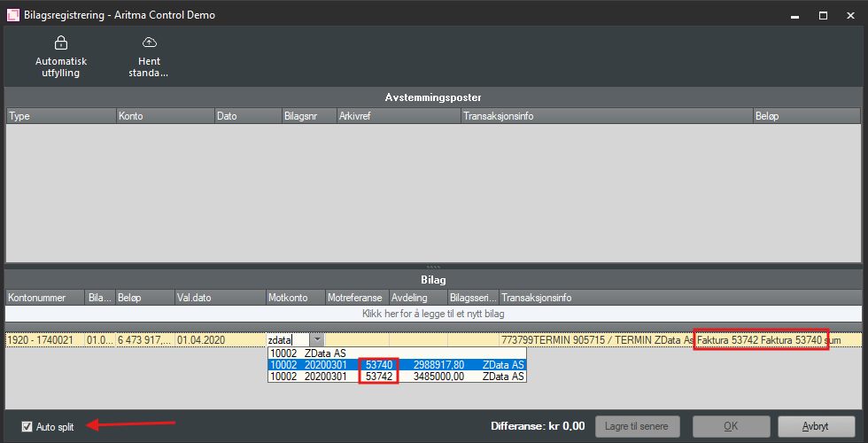
Task: Toggle the Auto split checkbox
Action: click(27, 427)
